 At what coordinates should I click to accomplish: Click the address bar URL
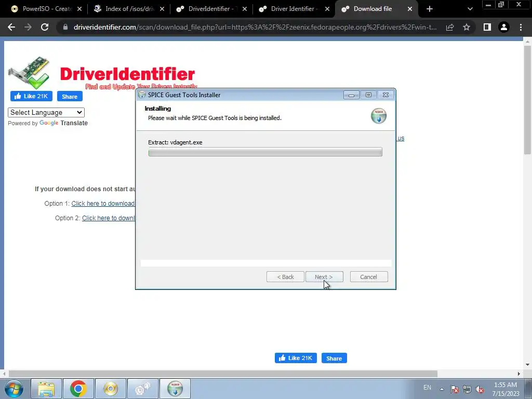click(255, 27)
